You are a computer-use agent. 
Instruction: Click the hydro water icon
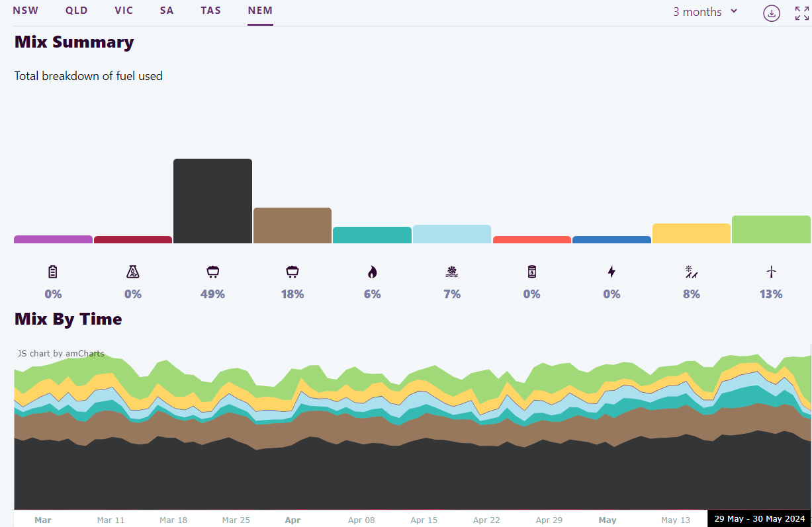pos(452,272)
